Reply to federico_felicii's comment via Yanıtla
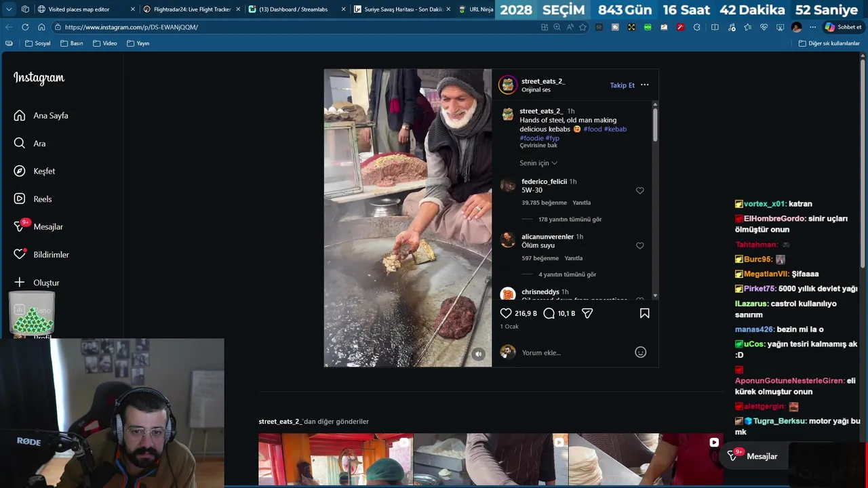Screen dimensions: 868x488 [x=581, y=203]
